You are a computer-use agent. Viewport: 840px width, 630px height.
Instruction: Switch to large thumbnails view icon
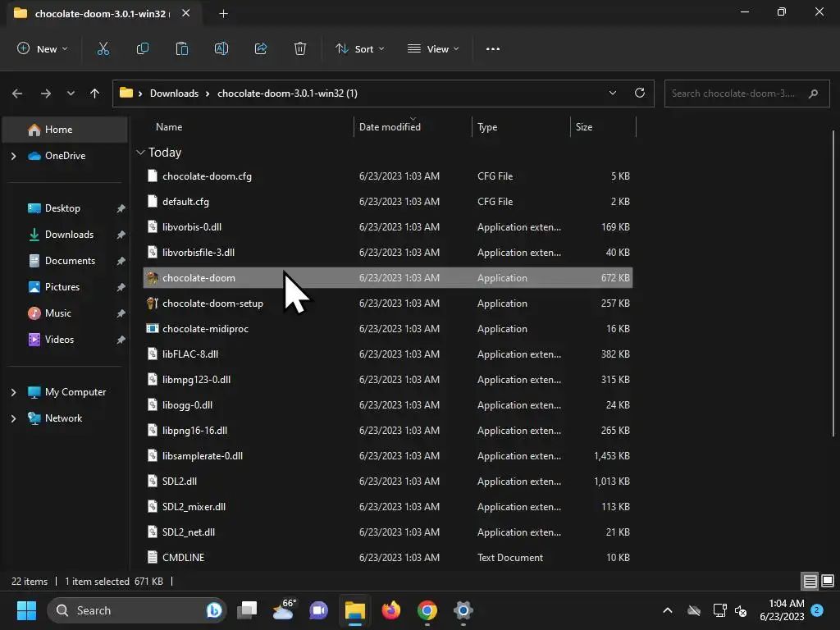click(828, 581)
